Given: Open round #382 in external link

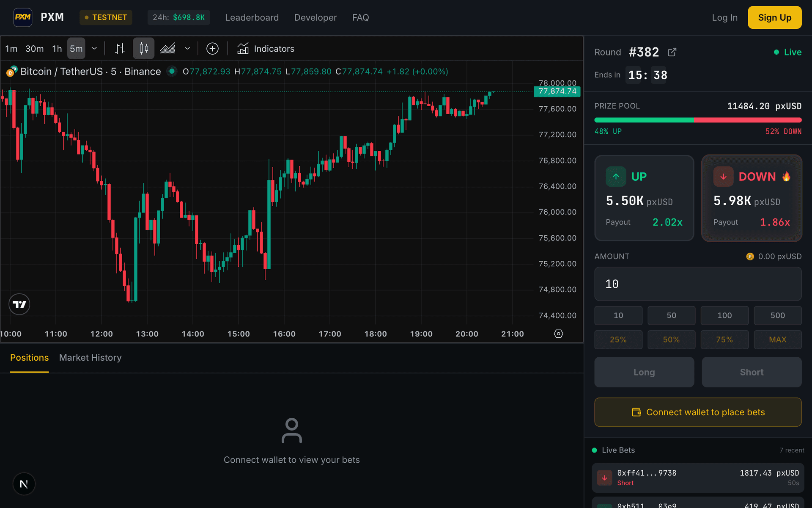Looking at the screenshot, I should [x=672, y=52].
